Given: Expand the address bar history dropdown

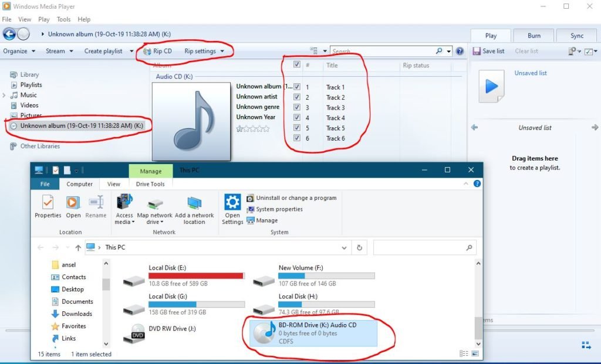Looking at the screenshot, I should 344,247.
